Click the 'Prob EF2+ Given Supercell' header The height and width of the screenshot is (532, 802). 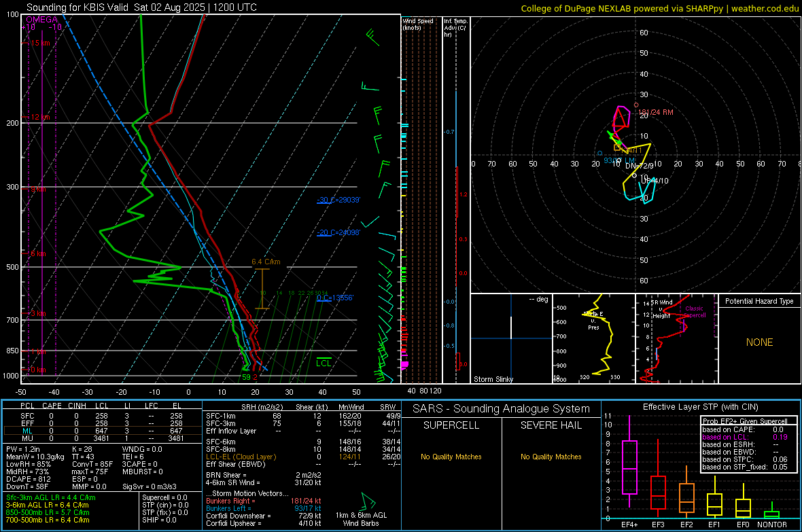pos(745,421)
